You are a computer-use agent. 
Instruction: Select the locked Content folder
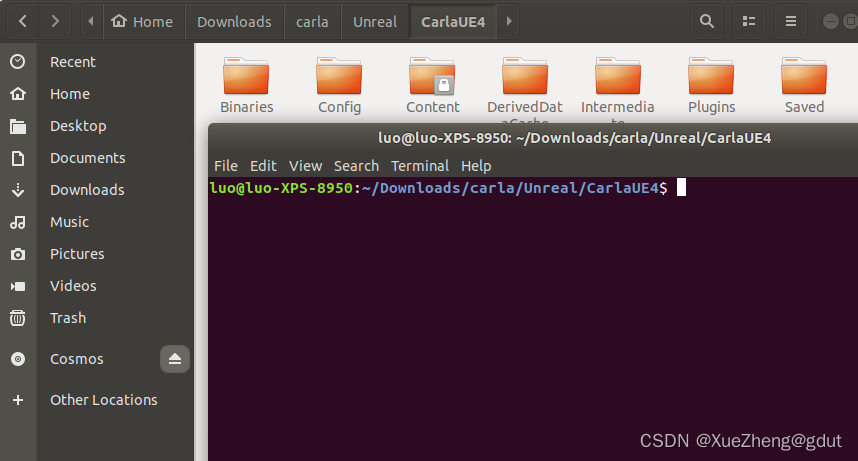tap(432, 85)
